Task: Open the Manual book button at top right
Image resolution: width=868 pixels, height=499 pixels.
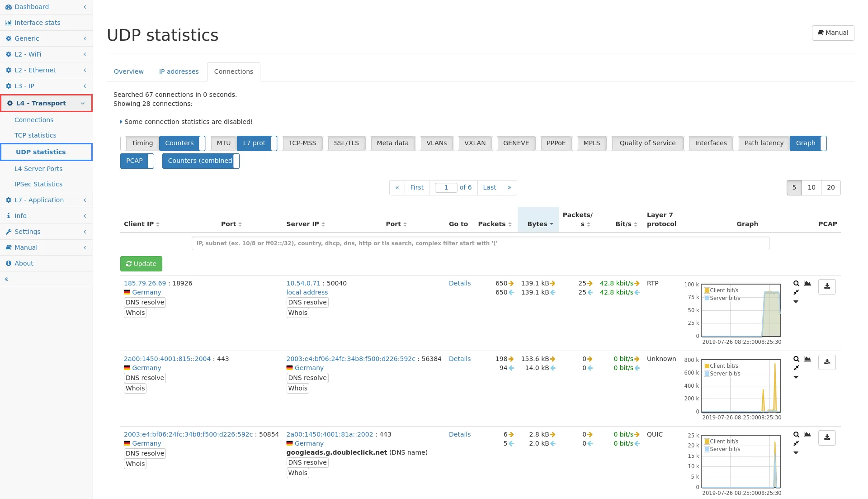Action: pos(833,33)
